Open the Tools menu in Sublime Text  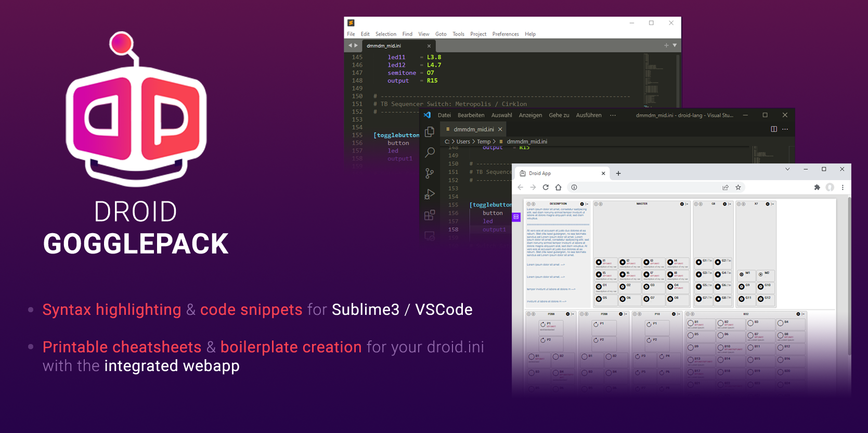458,34
